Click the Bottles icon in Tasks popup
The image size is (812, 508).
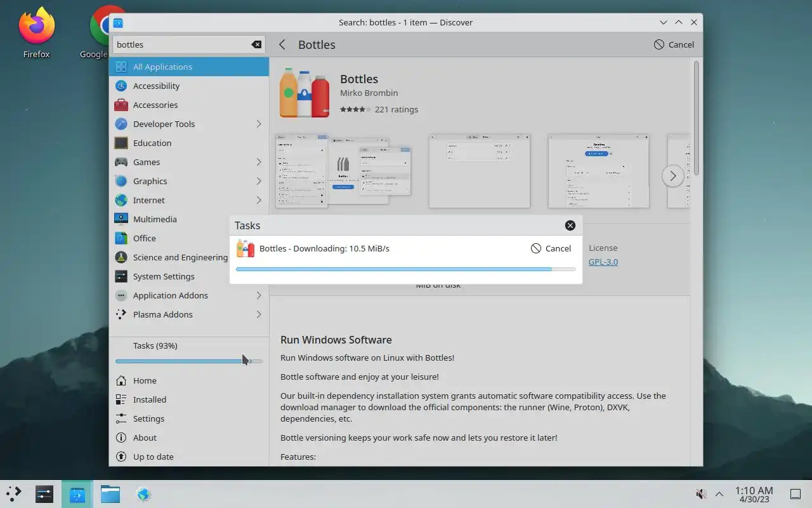pyautogui.click(x=246, y=248)
